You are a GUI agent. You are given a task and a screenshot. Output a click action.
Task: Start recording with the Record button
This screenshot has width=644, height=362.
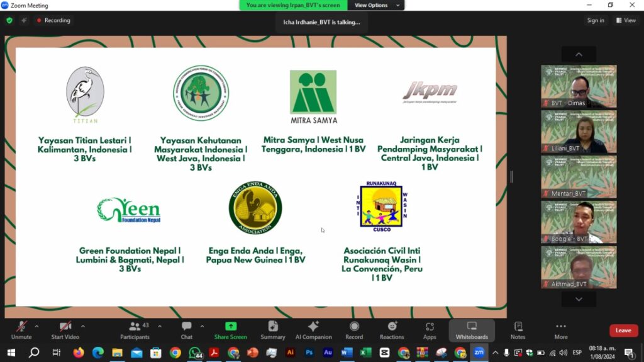point(354,331)
